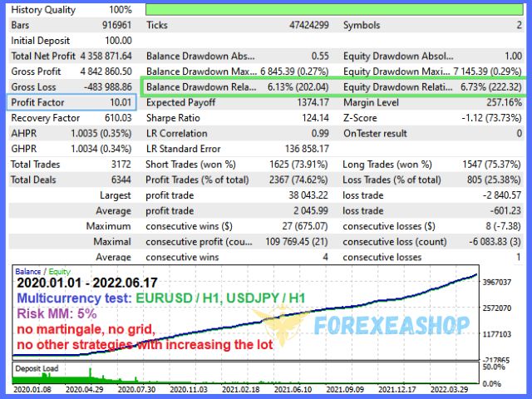Select Recovery Factor value 610.03
Screen dimensions: 532x399
coord(118,118)
